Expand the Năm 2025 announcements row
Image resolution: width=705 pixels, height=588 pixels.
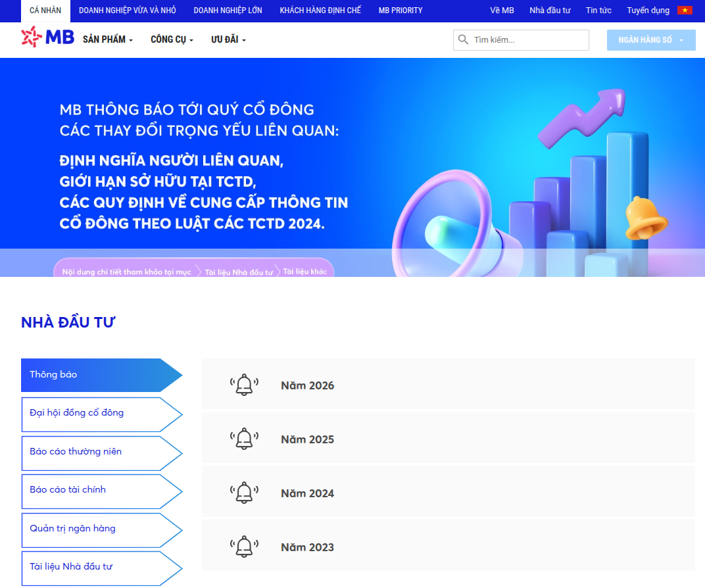(x=449, y=438)
